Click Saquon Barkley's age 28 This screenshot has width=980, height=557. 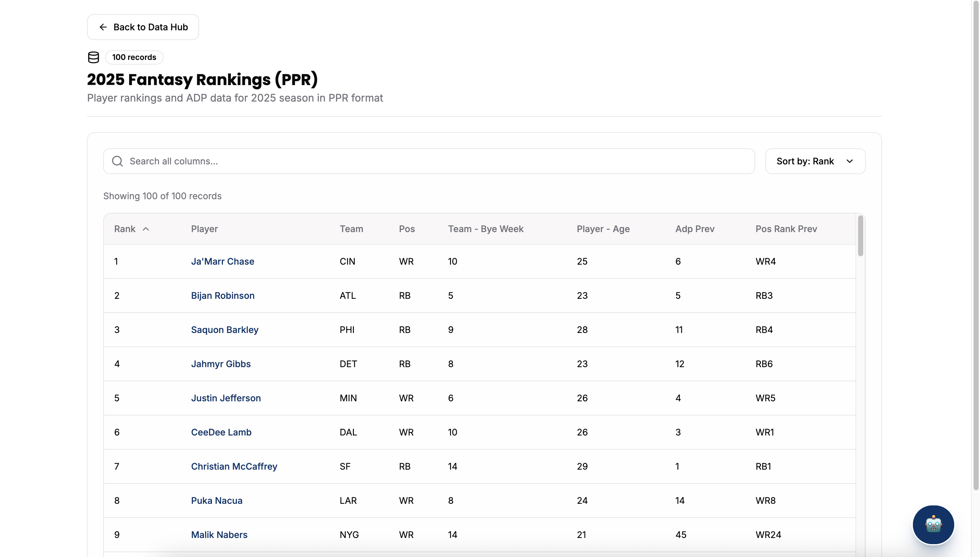pyautogui.click(x=582, y=329)
